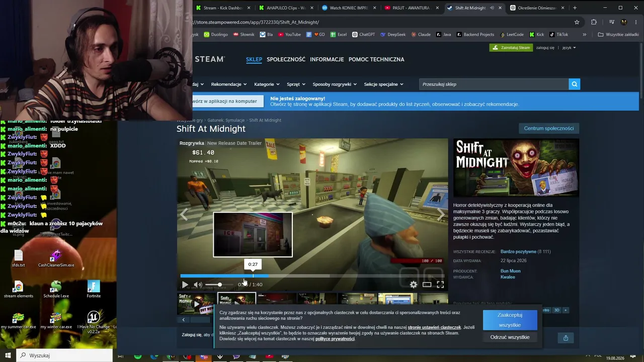The image size is (644, 362).
Task: Open the browser profile avatar
Action: 624,22
